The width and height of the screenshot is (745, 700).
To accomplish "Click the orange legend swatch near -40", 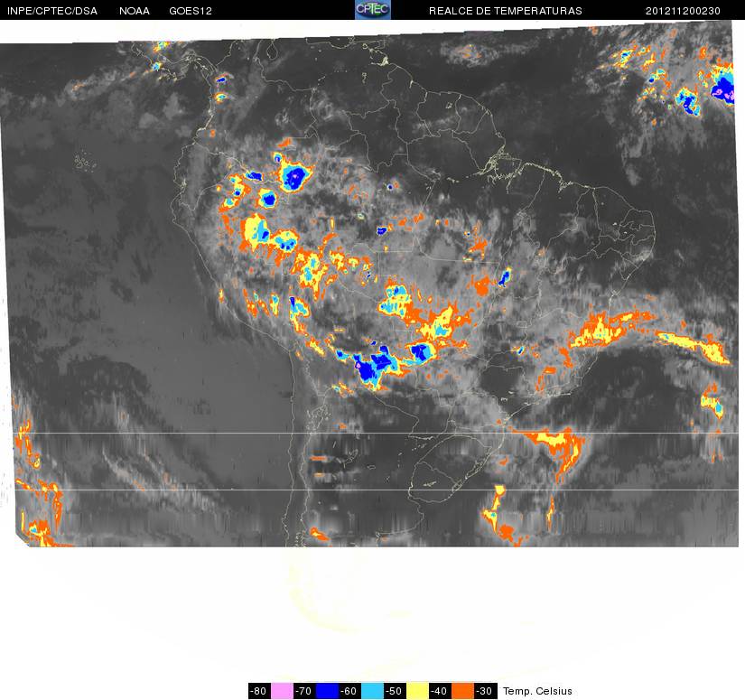I will [x=462, y=691].
